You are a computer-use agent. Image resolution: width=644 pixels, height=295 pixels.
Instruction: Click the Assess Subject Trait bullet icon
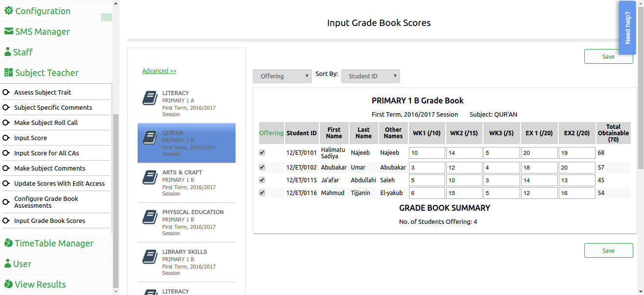click(6, 92)
